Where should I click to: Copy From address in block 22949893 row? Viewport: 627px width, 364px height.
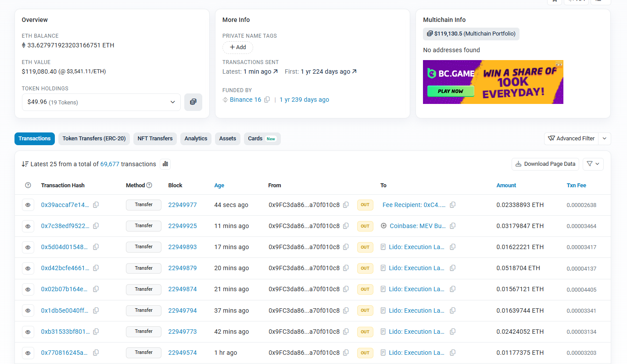pyautogui.click(x=346, y=247)
